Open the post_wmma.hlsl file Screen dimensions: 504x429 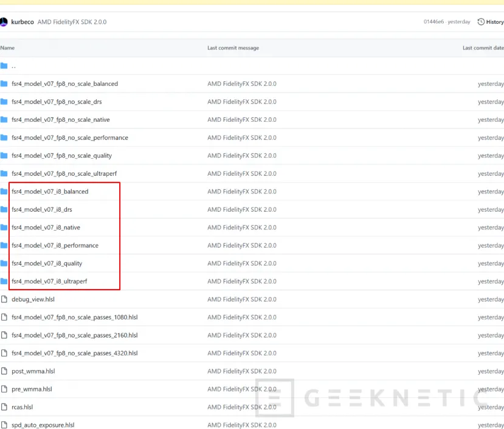33,371
